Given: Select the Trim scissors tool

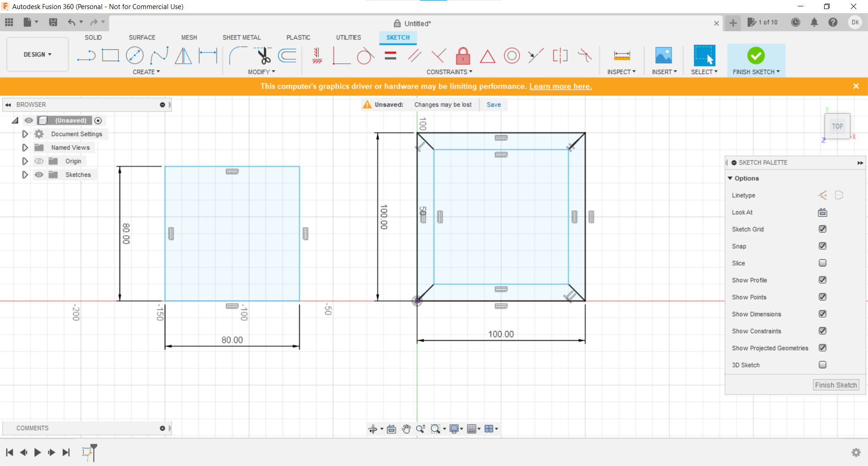Looking at the screenshot, I should click(x=263, y=56).
